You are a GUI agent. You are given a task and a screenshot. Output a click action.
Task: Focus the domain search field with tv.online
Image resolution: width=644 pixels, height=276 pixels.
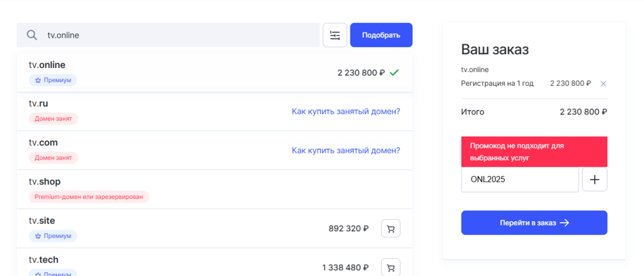coord(177,35)
